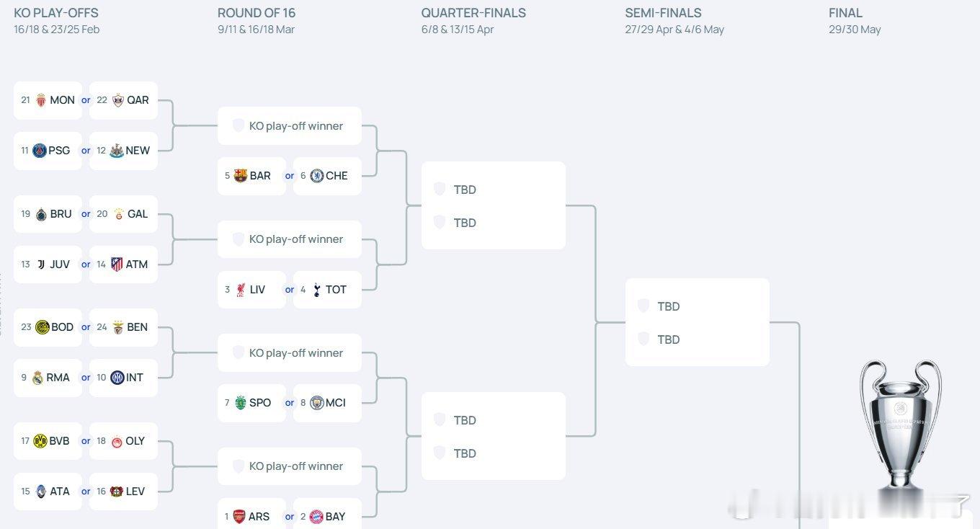Screen dimensions: 980x529
Task: Select the ROUND OF 16 heading
Action: point(257,13)
